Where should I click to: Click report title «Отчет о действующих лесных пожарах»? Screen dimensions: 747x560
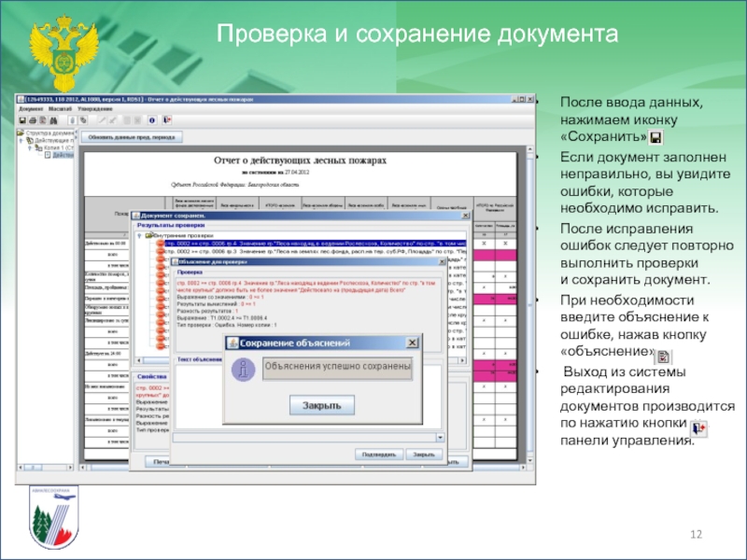[x=300, y=160]
